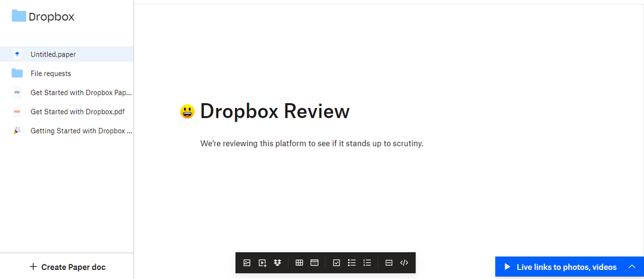Create a bulleted list
The width and height of the screenshot is (644, 279).
pos(352,263)
